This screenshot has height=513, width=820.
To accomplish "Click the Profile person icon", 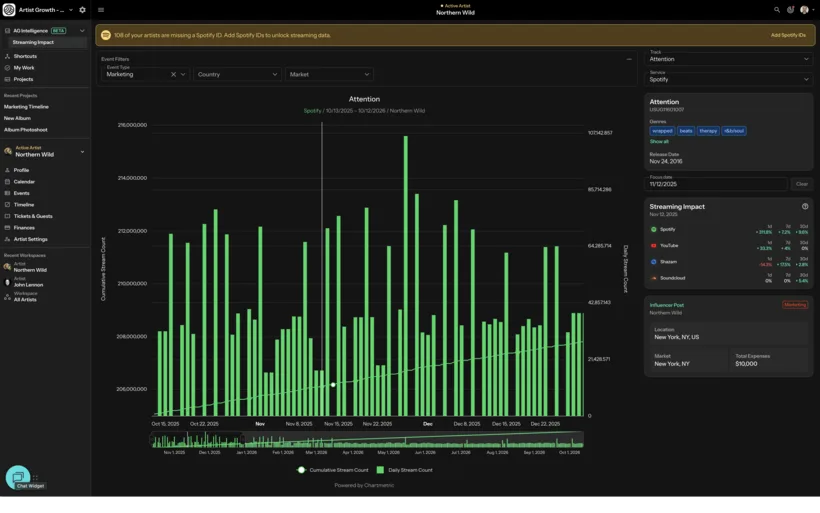I will 7,170.
